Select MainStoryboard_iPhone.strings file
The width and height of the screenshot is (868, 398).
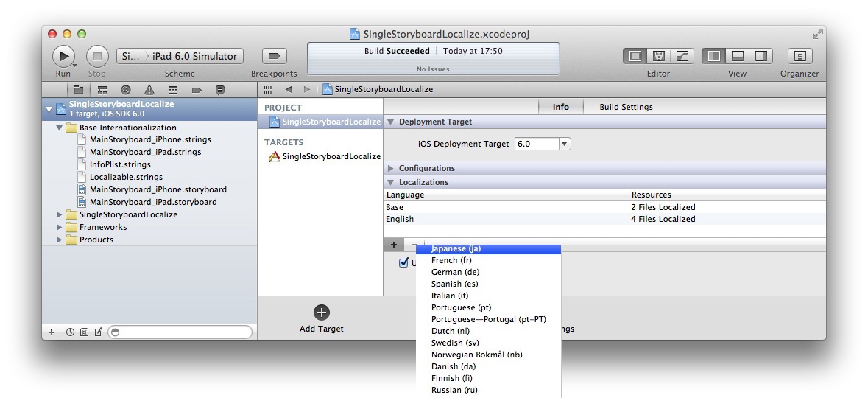tap(150, 140)
